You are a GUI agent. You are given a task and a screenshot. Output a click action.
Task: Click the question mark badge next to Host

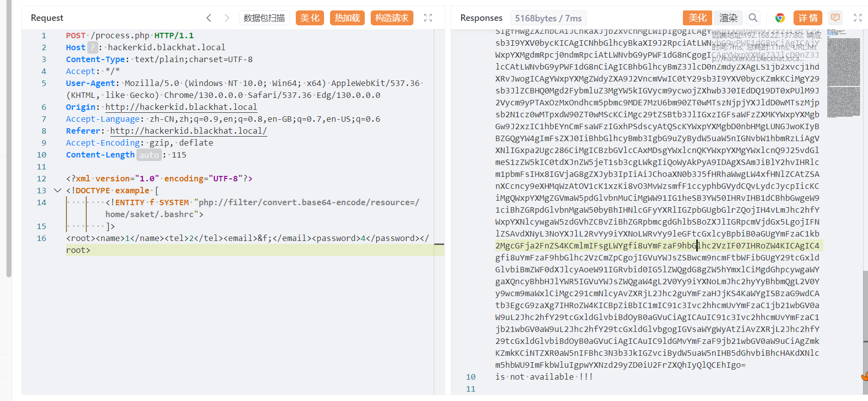click(92, 47)
